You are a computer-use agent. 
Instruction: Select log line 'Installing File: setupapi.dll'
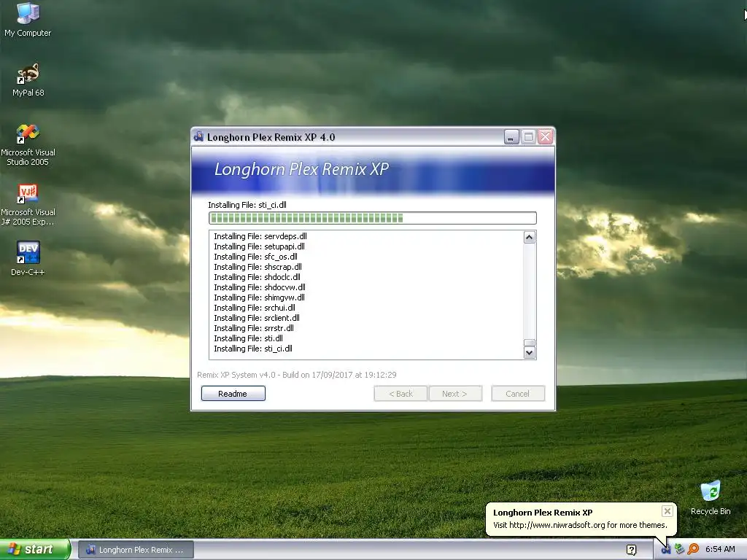pos(259,246)
